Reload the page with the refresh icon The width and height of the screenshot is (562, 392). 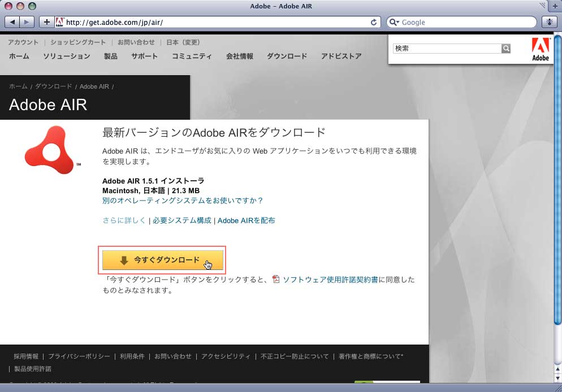click(374, 22)
